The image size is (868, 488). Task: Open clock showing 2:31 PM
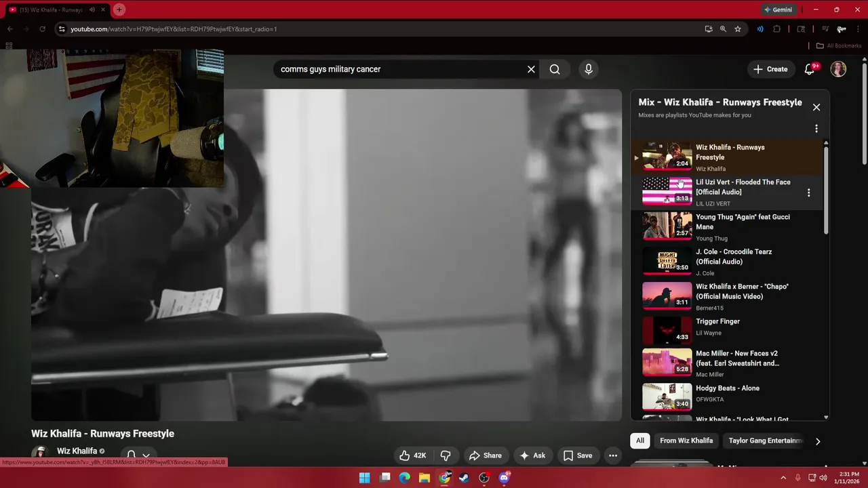click(848, 478)
